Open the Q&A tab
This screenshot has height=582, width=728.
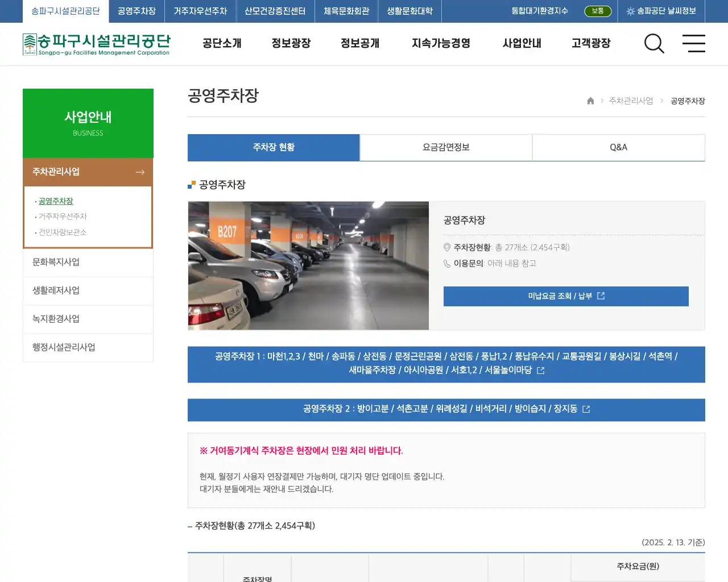point(618,147)
